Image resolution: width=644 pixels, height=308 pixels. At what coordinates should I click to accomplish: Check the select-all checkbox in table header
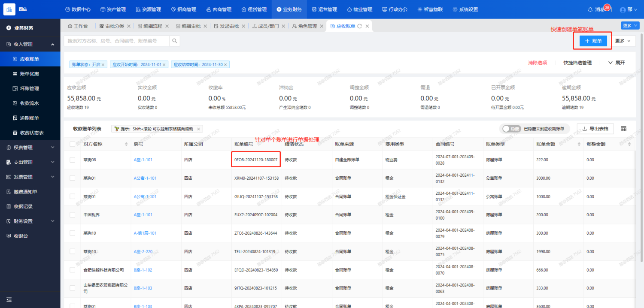pyautogui.click(x=73, y=144)
